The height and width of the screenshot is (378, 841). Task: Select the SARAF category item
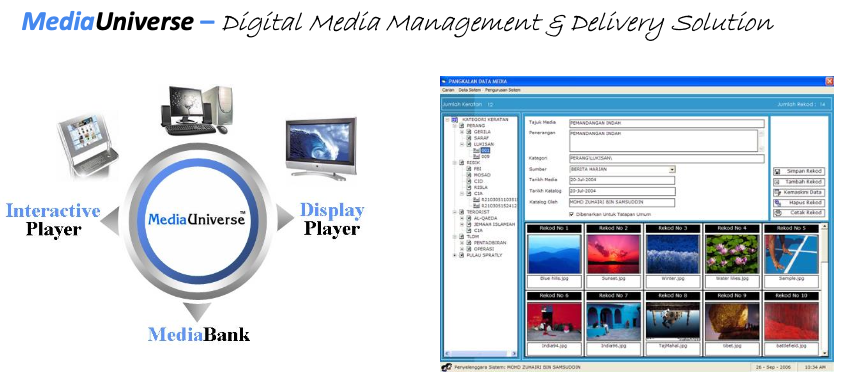(481, 138)
